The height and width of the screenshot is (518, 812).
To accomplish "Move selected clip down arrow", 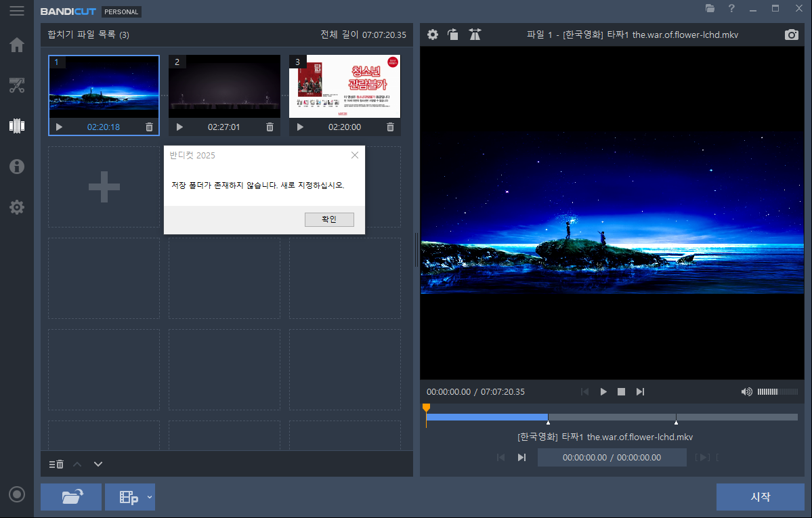I will (x=98, y=464).
